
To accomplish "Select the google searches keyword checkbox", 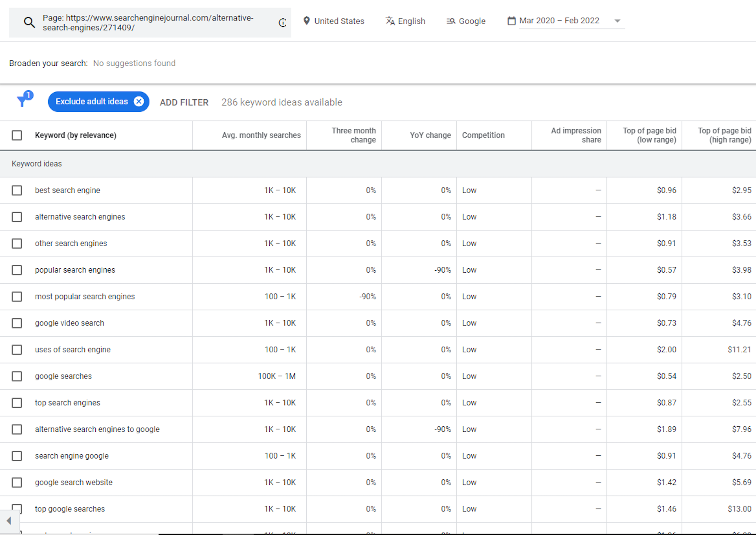I will pos(17,376).
